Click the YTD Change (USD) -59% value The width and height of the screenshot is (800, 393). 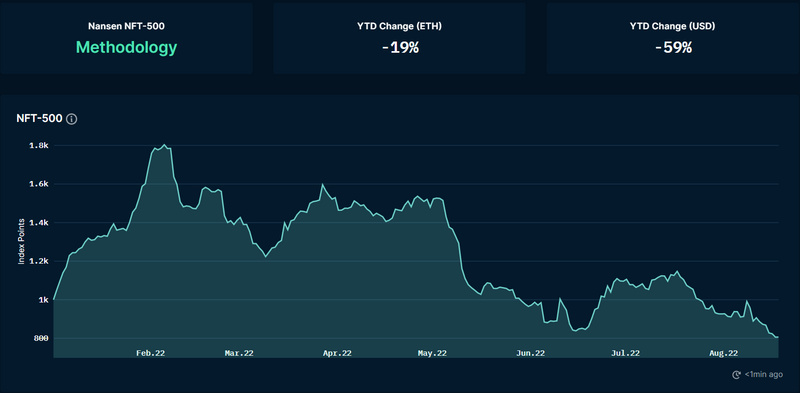pos(673,48)
